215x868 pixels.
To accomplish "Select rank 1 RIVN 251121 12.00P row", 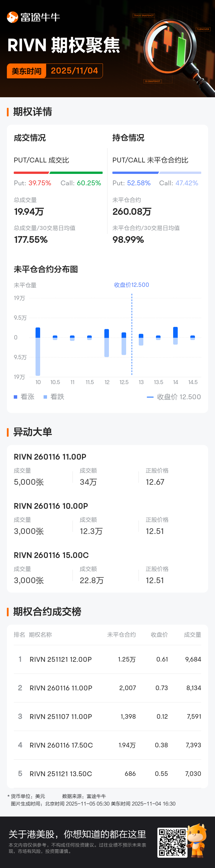I will (107, 660).
